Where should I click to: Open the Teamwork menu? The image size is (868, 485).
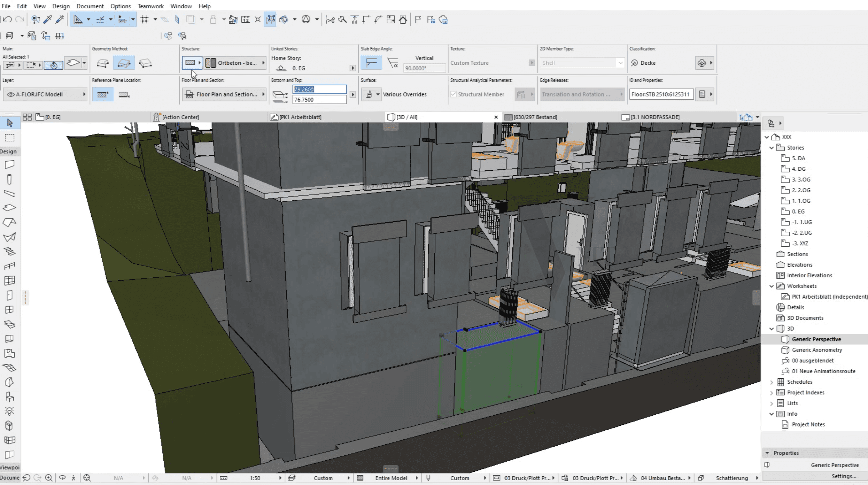tap(150, 6)
